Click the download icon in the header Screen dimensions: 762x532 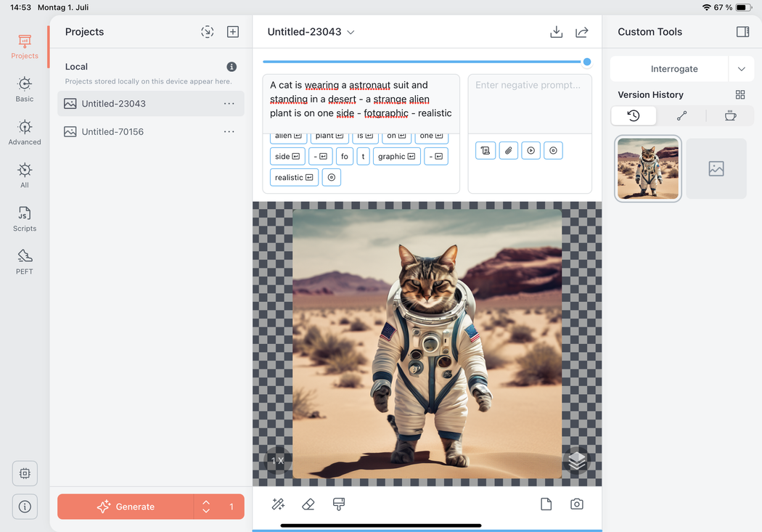pos(557,32)
